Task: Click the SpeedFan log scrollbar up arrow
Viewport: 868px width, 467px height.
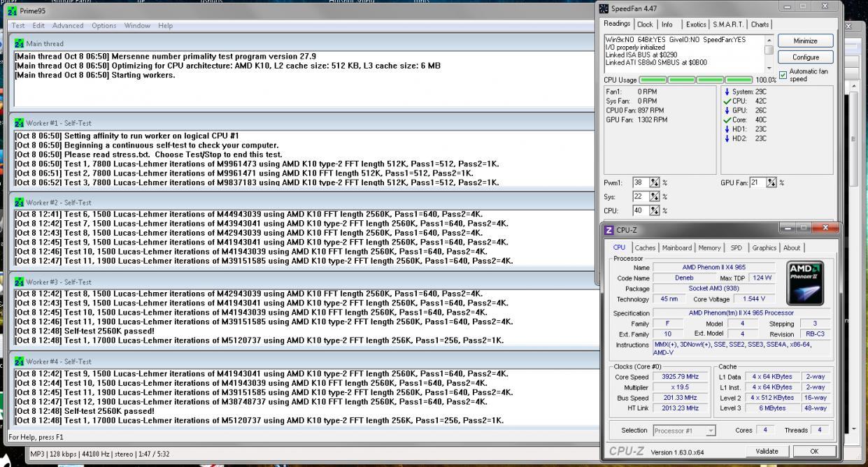Action: 769,40
